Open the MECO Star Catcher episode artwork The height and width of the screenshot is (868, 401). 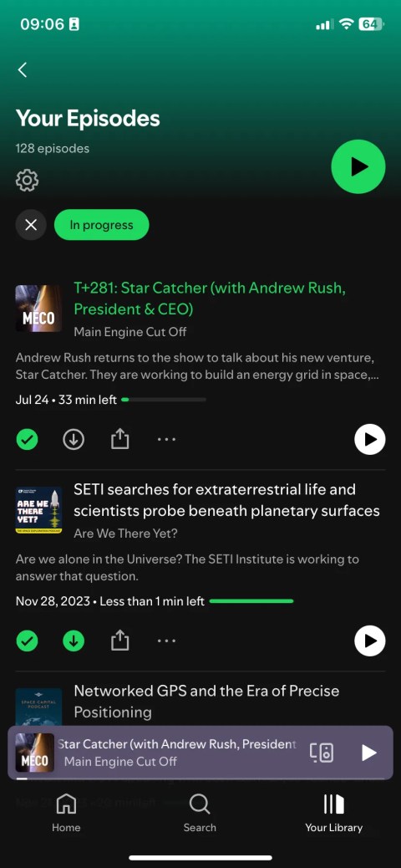[x=38, y=309]
